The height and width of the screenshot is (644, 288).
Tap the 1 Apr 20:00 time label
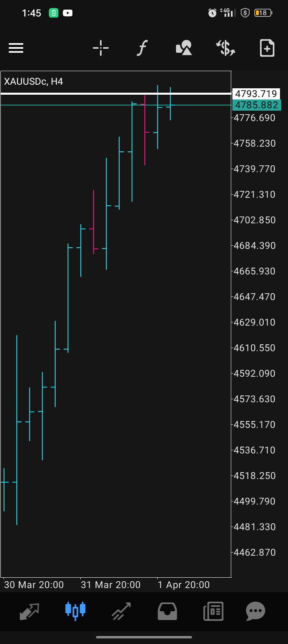coord(184,585)
